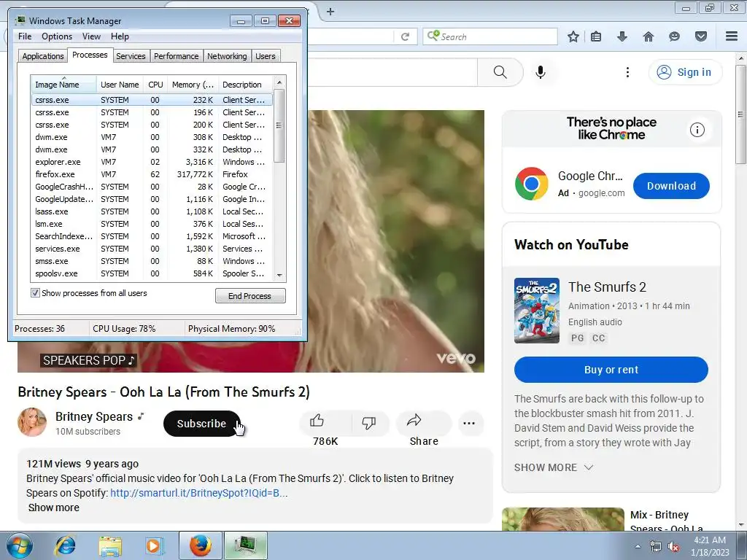Viewport: 747px width, 560px height.
Task: Click Download button on Chrome ad
Action: (x=671, y=186)
